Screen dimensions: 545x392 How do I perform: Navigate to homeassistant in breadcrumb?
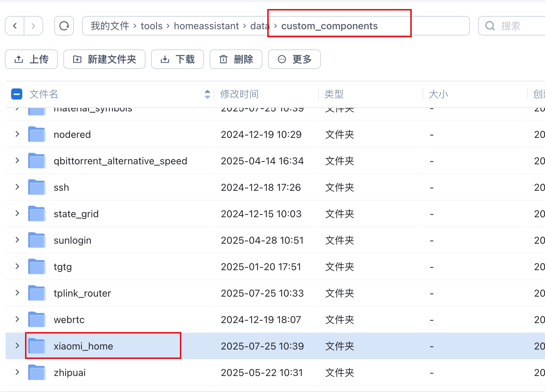(206, 26)
